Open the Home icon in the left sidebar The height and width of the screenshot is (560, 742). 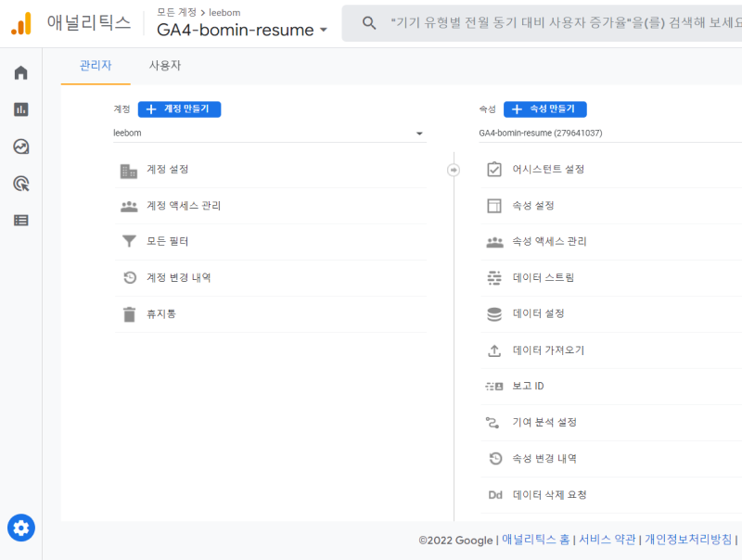click(20, 73)
